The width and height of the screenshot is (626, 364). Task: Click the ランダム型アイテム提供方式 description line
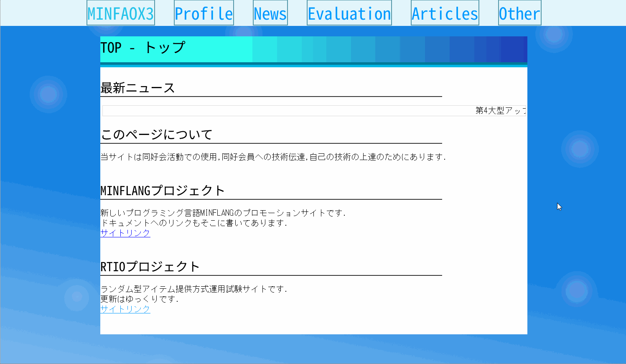tap(193, 289)
